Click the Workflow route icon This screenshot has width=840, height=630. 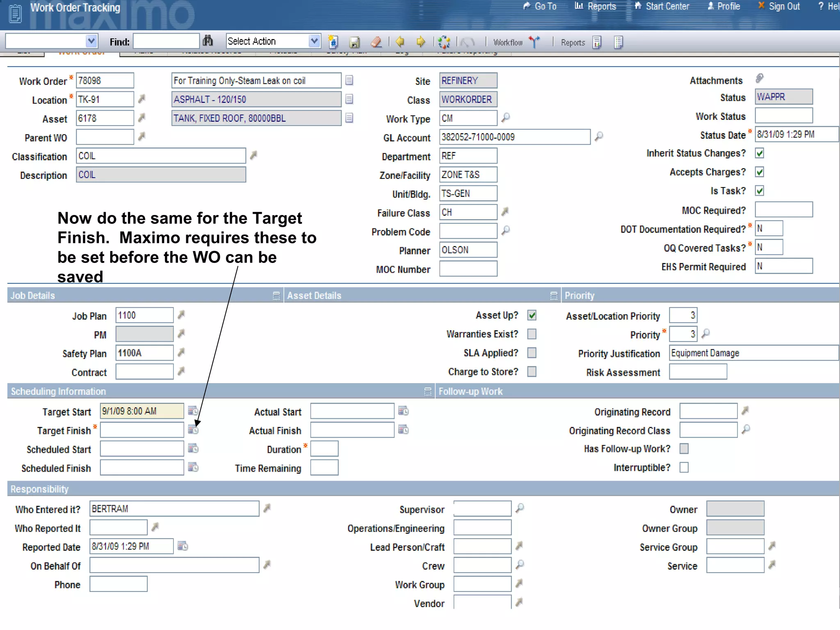coord(534,41)
